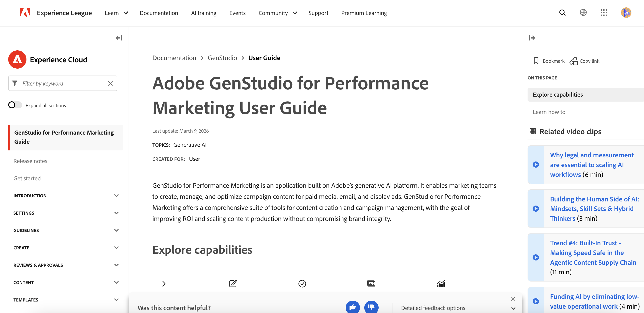Image resolution: width=644 pixels, height=313 pixels.
Task: Open the AI training nav item
Action: (x=204, y=13)
